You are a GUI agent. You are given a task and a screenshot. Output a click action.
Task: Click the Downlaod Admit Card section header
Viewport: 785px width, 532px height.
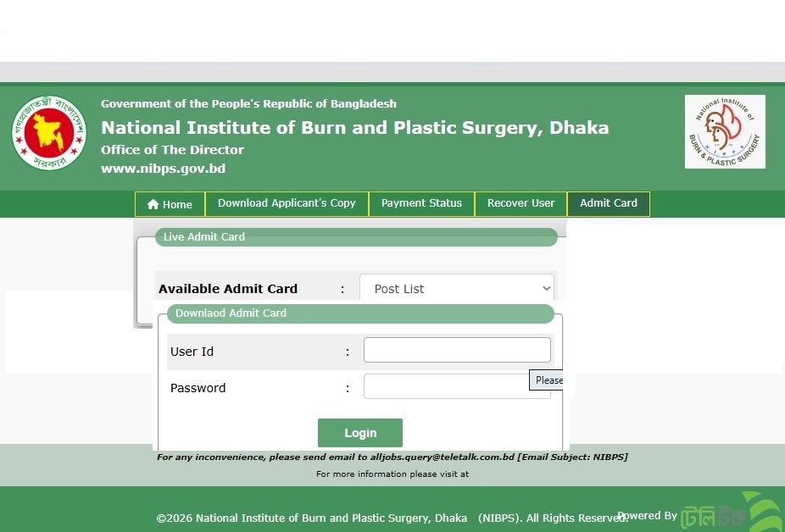(231, 313)
